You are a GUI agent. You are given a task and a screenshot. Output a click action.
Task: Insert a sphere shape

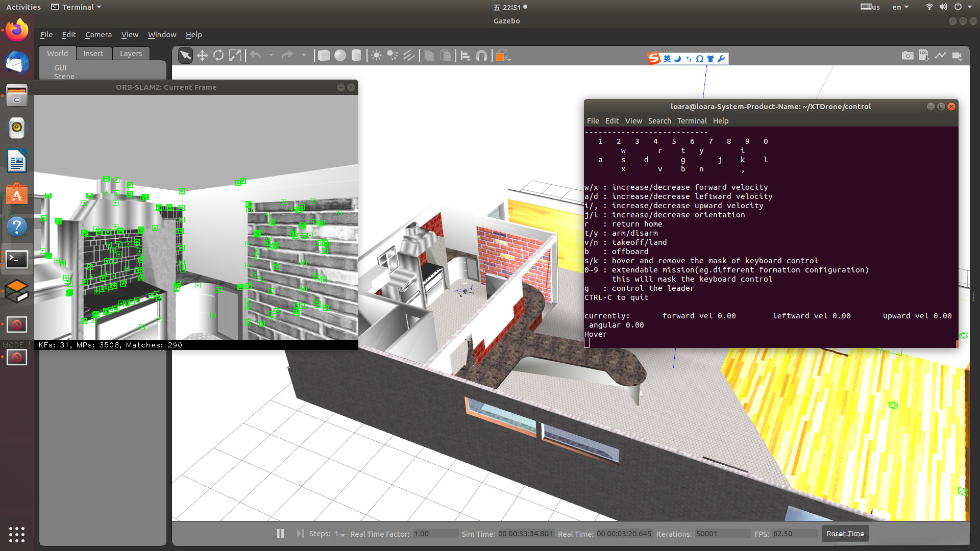(x=340, y=56)
